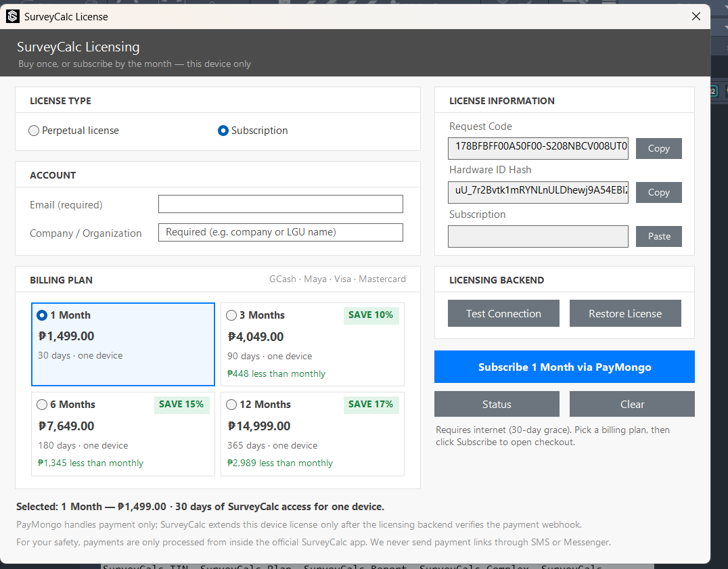The image size is (728, 569).
Task: Copy the Request Code
Action: coord(659,149)
